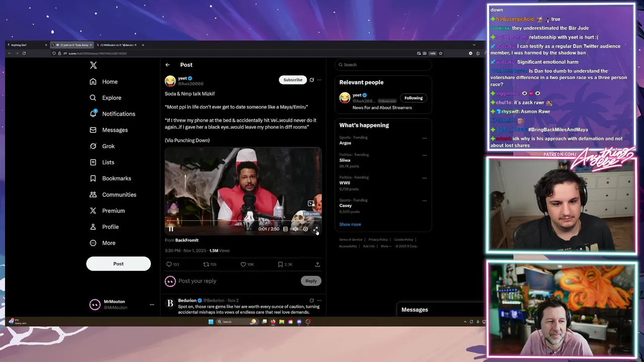
Task: Open the Privacy Policy link
Action: 378,240
